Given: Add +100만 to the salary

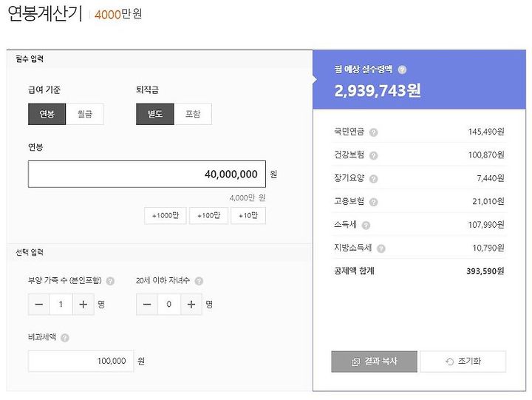Looking at the screenshot, I should pyautogui.click(x=208, y=216).
